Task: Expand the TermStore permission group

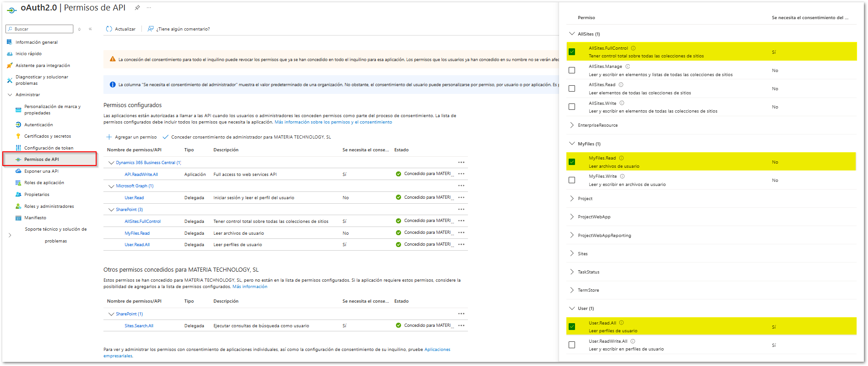Action: 572,290
